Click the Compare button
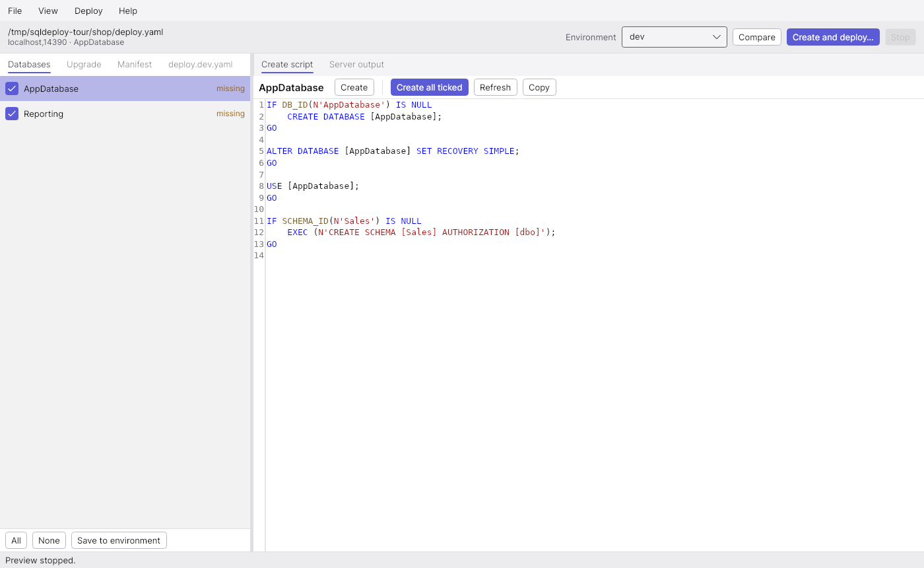Viewport: 924px width, 568px height. point(757,37)
